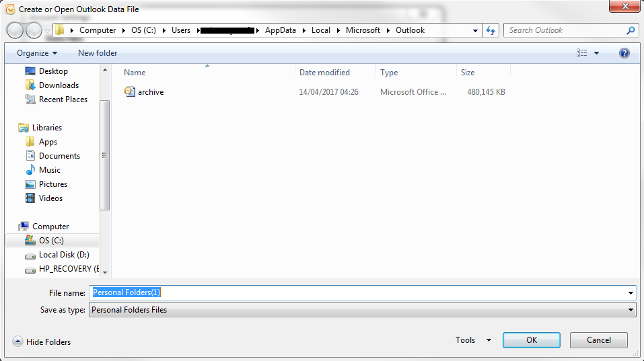
Task: Select the archive data file
Action: [x=151, y=92]
